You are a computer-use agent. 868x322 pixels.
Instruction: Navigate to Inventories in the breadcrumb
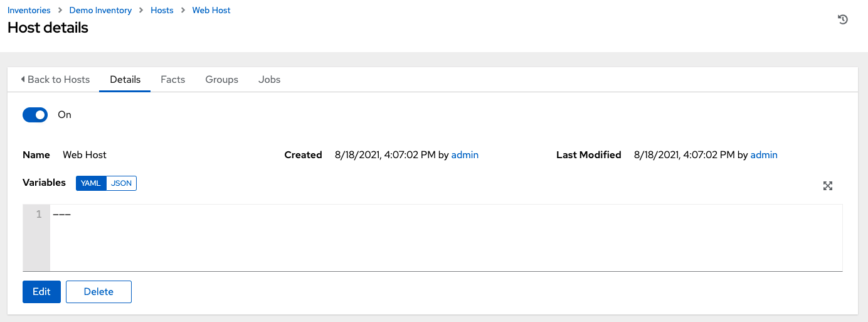pyautogui.click(x=28, y=11)
